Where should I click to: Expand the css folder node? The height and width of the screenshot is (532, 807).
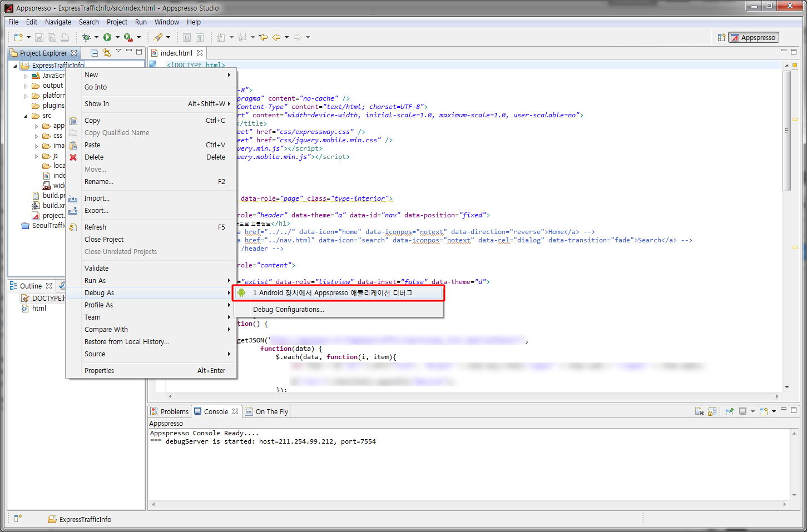point(37,136)
